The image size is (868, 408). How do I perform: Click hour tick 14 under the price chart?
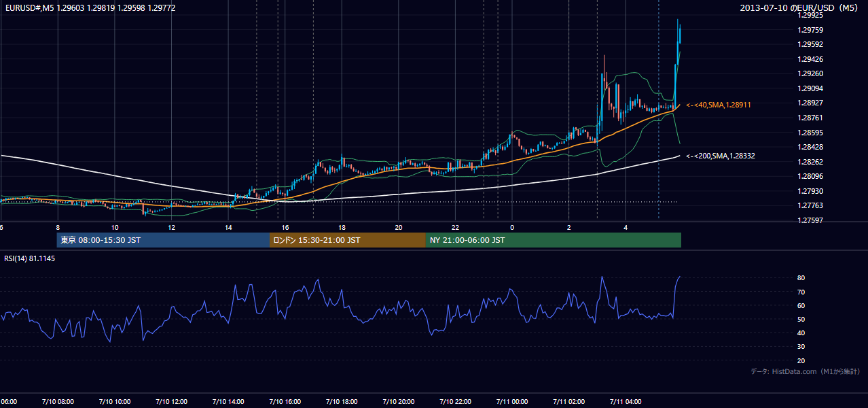click(x=228, y=227)
